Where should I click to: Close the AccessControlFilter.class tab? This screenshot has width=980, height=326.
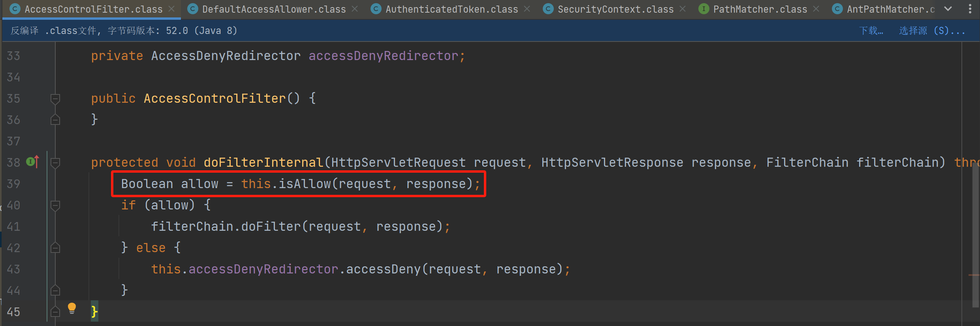point(171,9)
